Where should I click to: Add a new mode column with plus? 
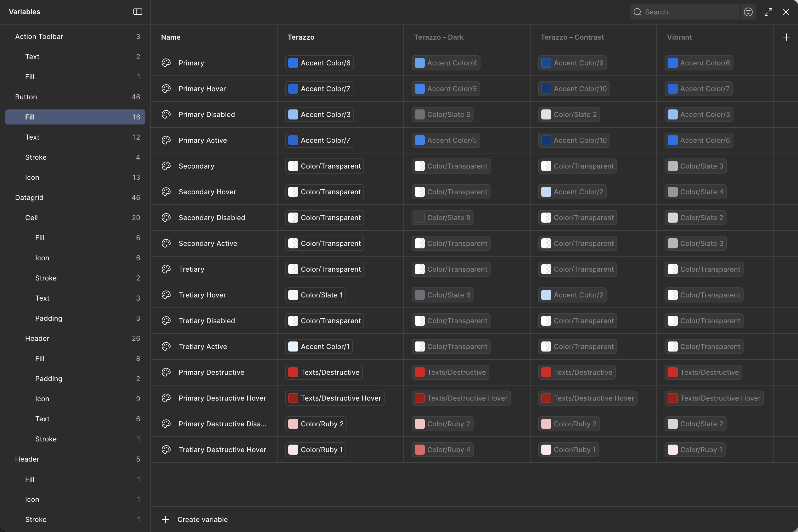click(786, 37)
